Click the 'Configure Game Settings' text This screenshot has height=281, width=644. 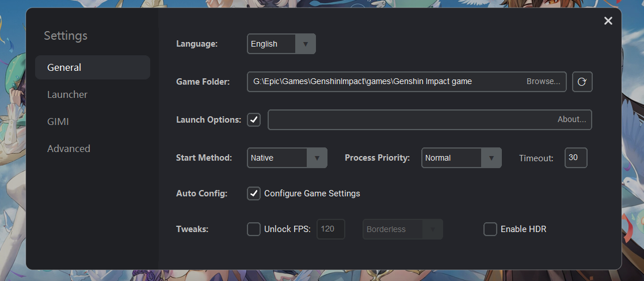[312, 193]
